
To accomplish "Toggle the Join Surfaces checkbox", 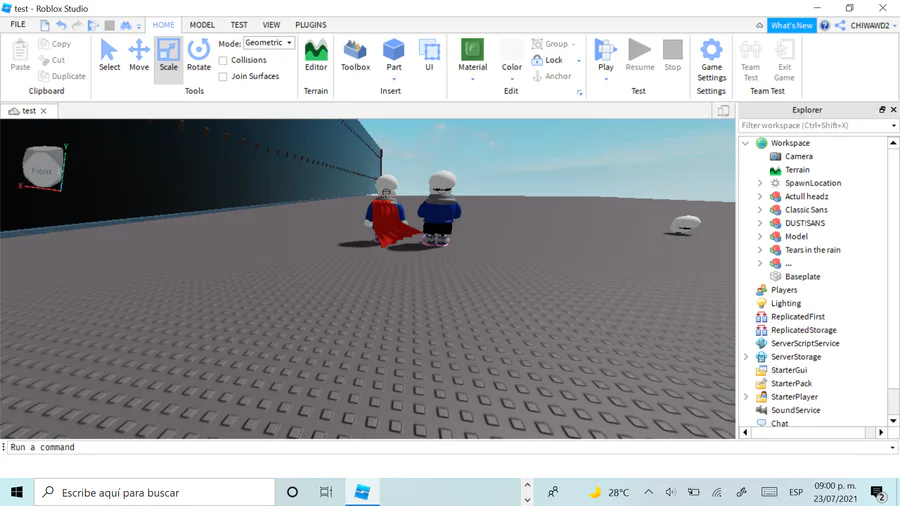I will point(223,76).
